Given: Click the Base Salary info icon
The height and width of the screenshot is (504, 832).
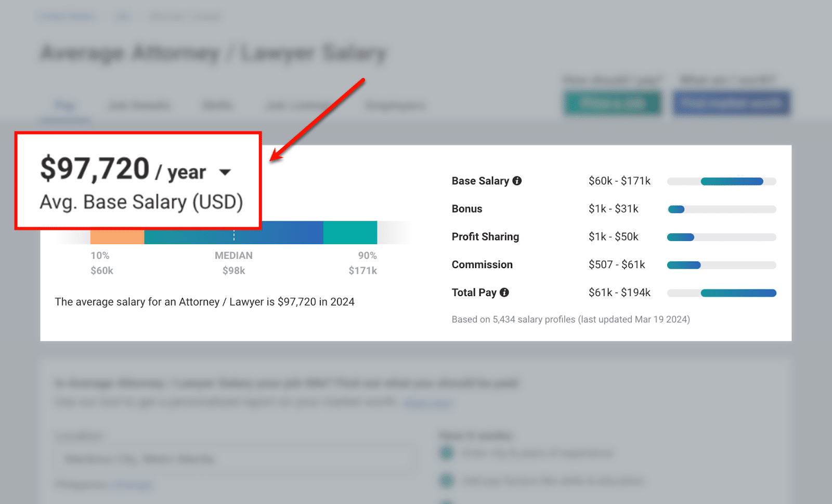Looking at the screenshot, I should coord(517,181).
